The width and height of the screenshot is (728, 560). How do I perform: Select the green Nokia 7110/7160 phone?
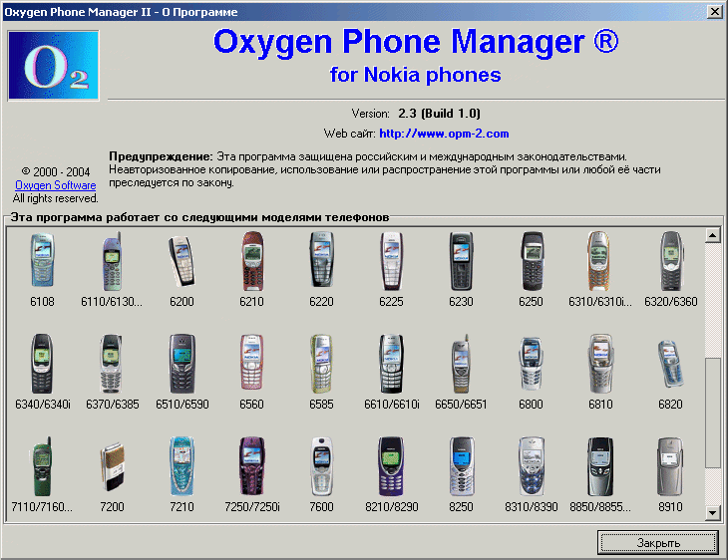[42, 466]
